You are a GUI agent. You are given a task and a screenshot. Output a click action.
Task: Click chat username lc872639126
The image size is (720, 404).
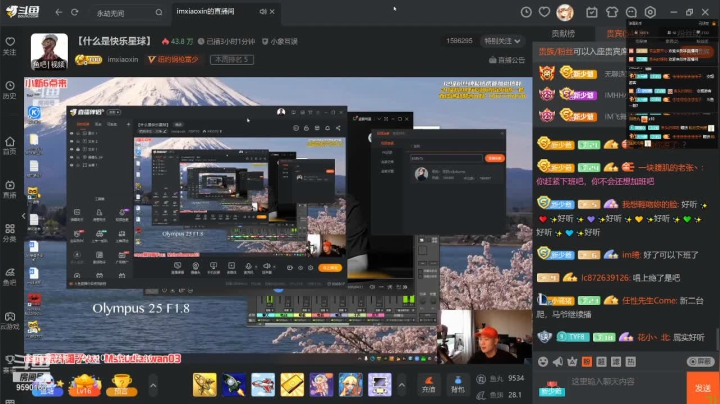click(x=604, y=278)
